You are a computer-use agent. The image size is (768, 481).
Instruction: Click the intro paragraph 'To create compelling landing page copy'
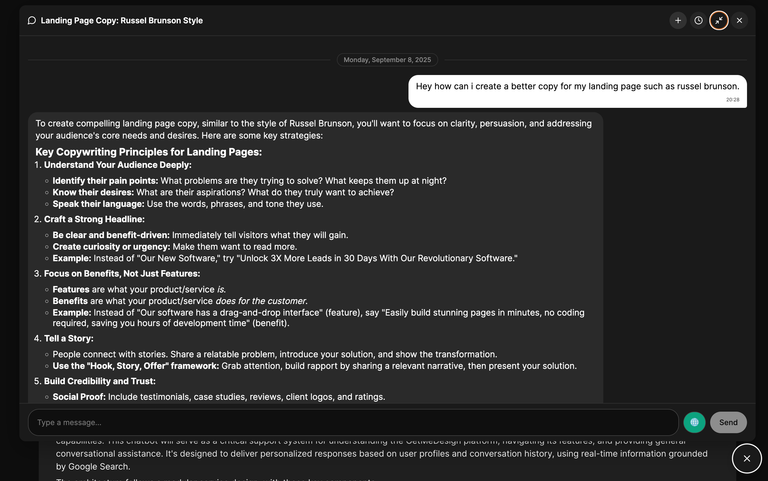click(x=313, y=130)
